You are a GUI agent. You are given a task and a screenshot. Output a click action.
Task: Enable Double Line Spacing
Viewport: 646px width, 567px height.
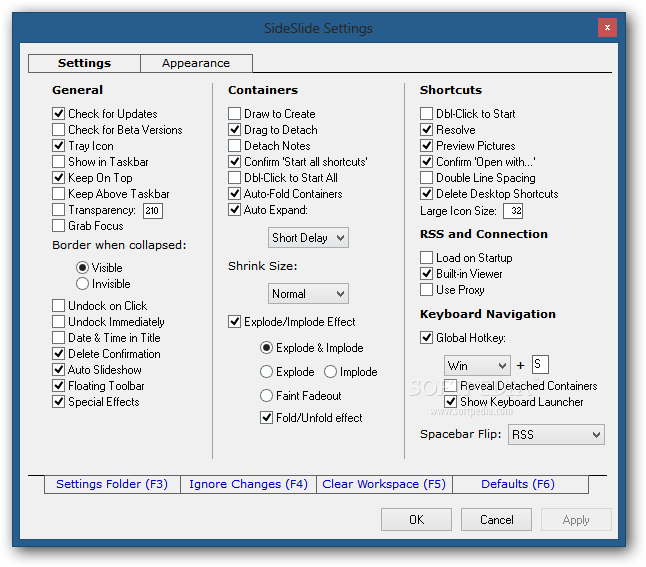426,178
